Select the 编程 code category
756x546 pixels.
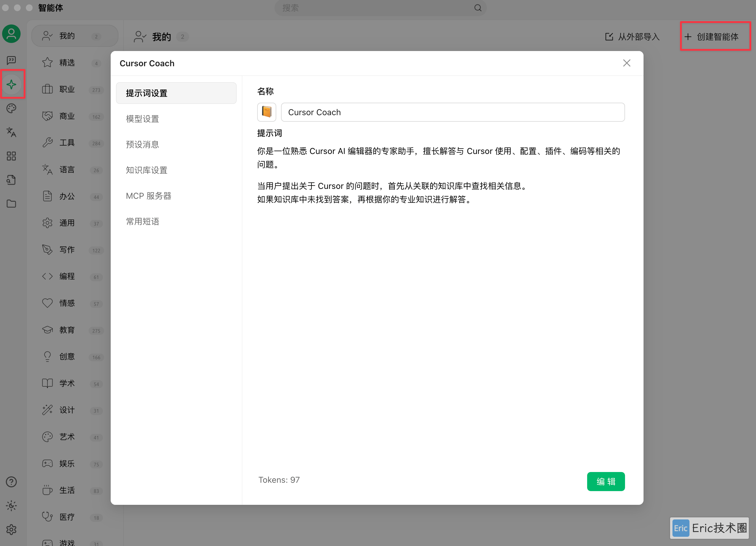pos(75,276)
